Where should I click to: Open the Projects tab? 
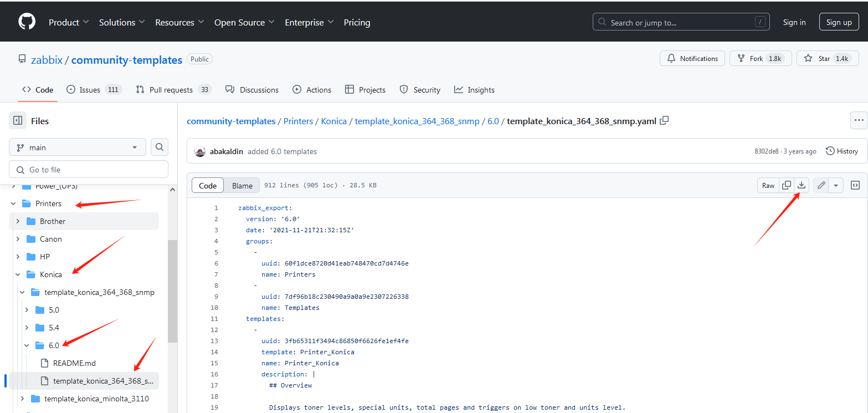[365, 90]
